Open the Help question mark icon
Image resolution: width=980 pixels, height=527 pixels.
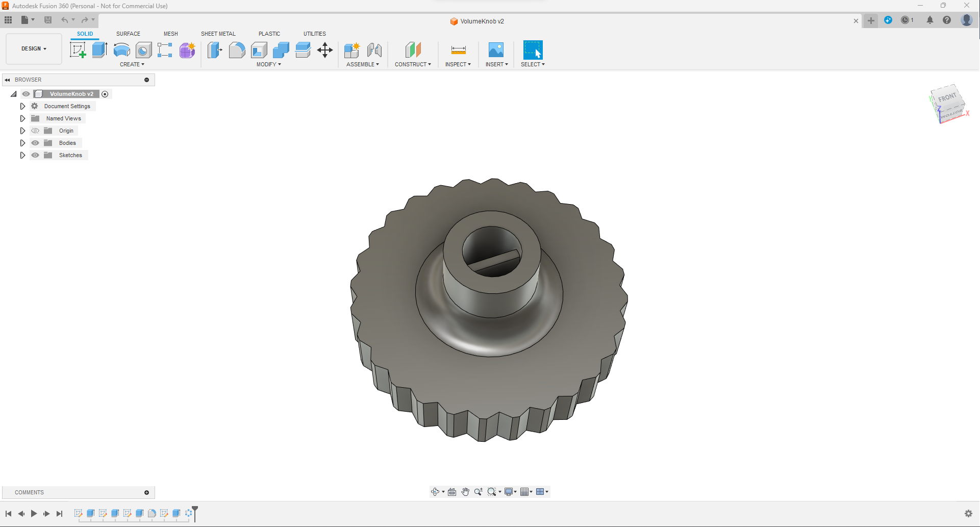tap(947, 20)
